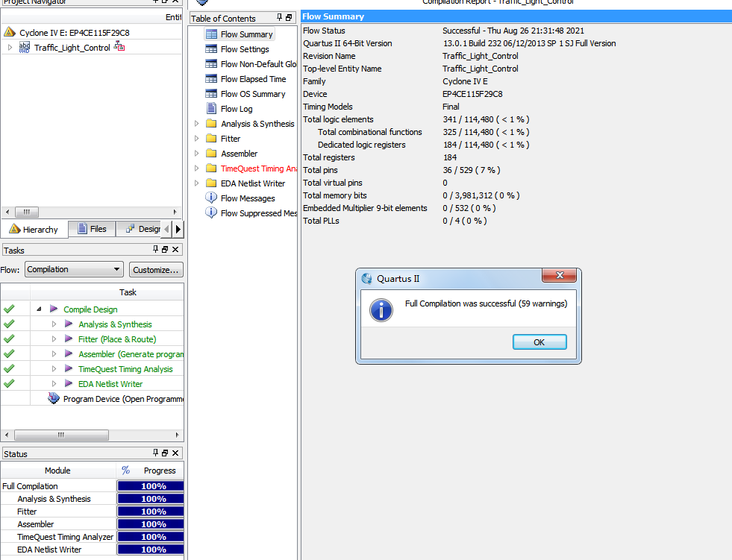Expand the EDA Netlist Writer report folder
This screenshot has height=560, width=732.
[x=196, y=183]
